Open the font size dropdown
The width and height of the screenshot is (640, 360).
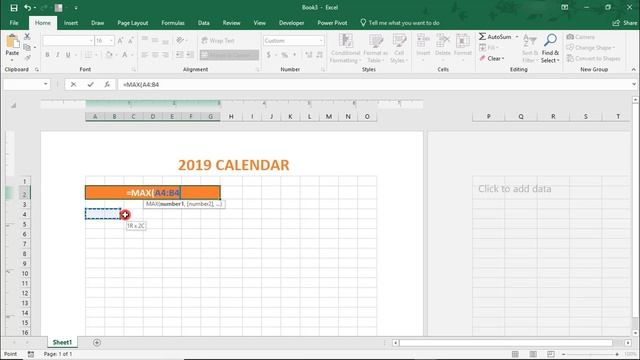[111, 40]
